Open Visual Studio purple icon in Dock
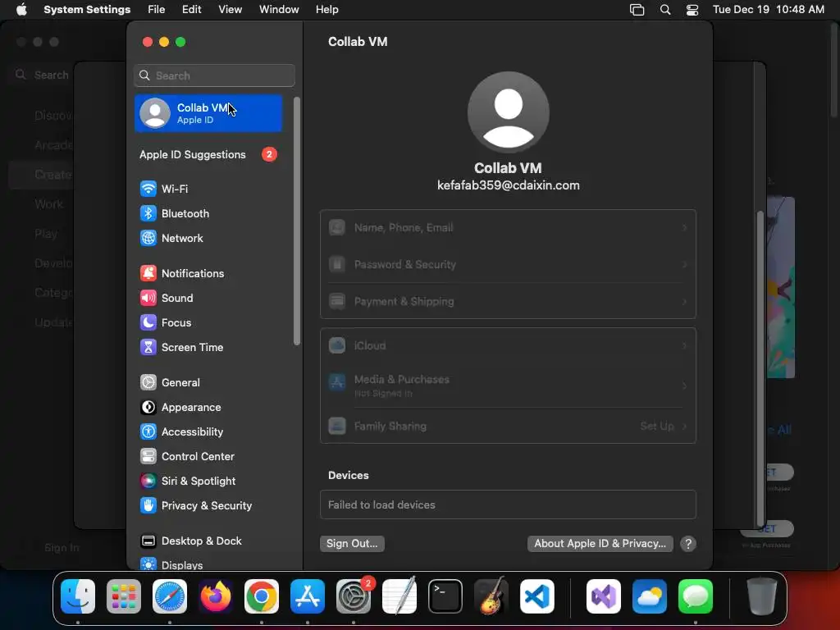 click(604, 596)
